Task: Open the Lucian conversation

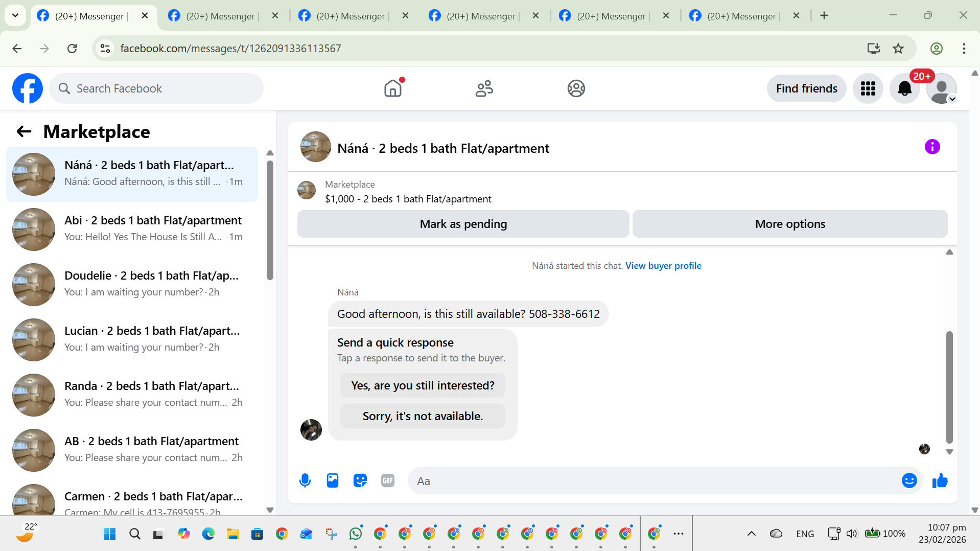Action: pos(132,340)
